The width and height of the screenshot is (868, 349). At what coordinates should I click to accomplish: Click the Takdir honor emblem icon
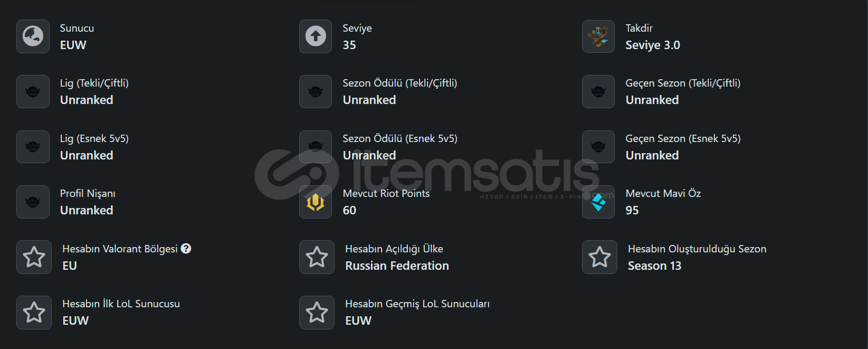[x=598, y=36]
